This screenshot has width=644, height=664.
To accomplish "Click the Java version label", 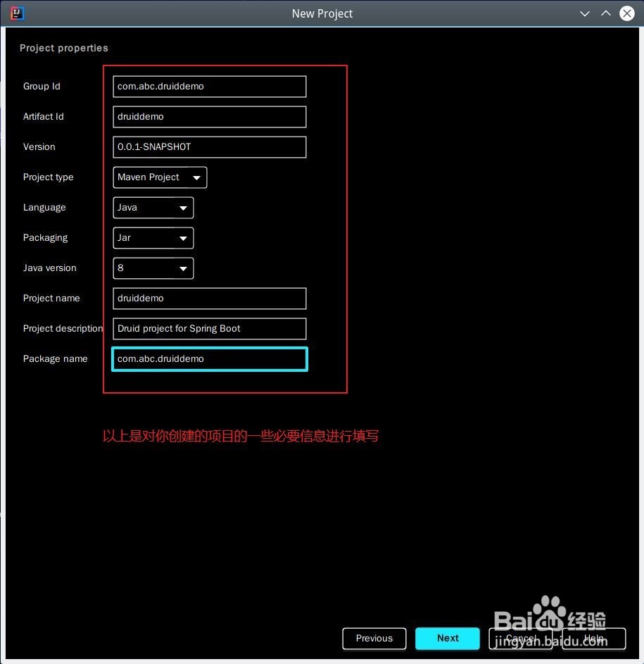I will pos(49,268).
